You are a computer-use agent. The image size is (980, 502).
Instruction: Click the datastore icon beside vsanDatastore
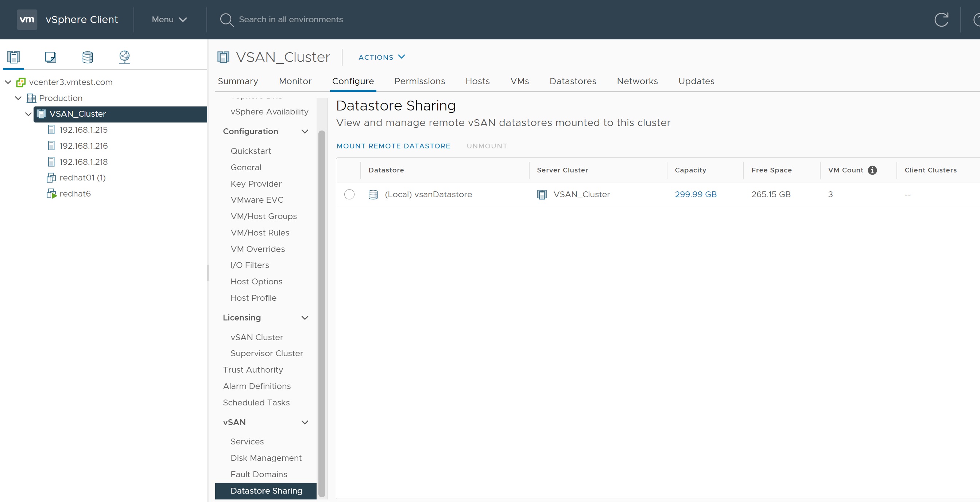click(x=373, y=194)
